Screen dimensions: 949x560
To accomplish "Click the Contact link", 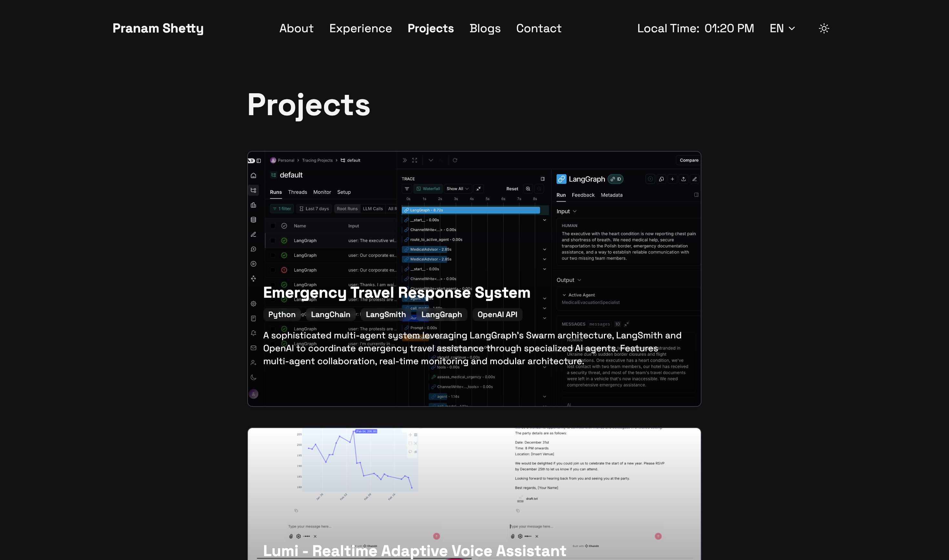I will pyautogui.click(x=539, y=28).
